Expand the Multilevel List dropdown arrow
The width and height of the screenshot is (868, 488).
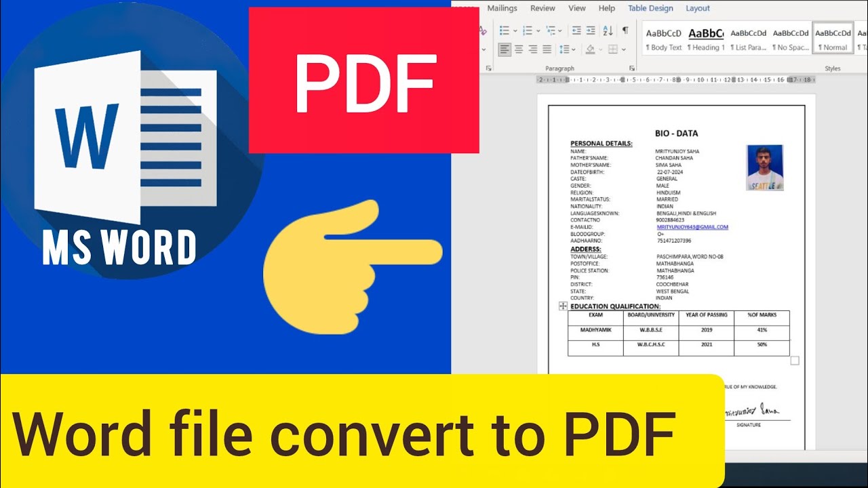pos(561,30)
